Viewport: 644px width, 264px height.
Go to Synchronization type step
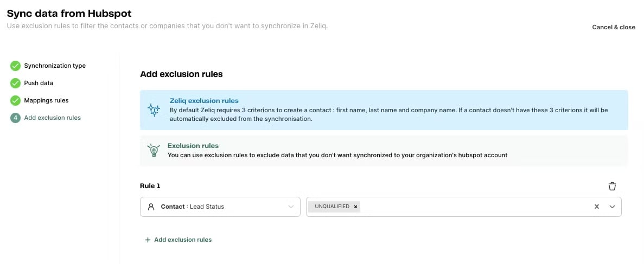[x=55, y=66]
